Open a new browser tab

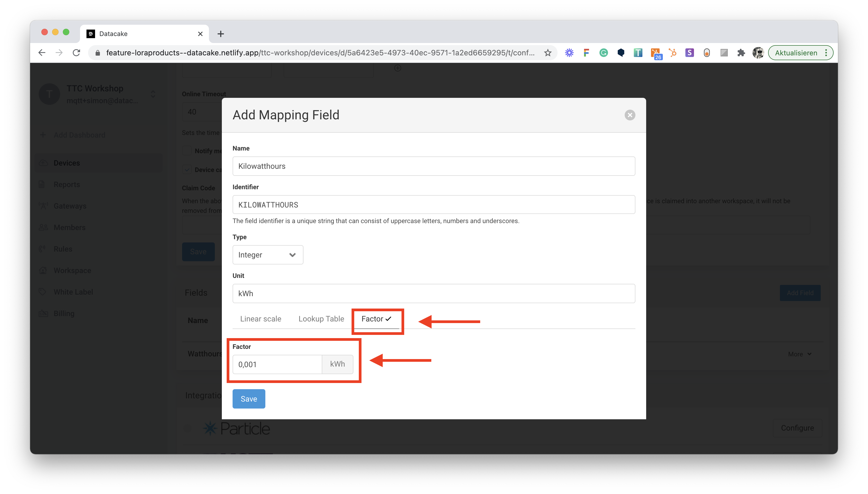[x=221, y=34]
